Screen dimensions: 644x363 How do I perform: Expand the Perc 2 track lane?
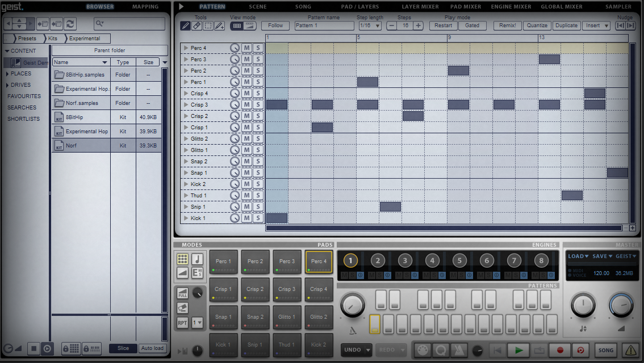click(x=186, y=70)
